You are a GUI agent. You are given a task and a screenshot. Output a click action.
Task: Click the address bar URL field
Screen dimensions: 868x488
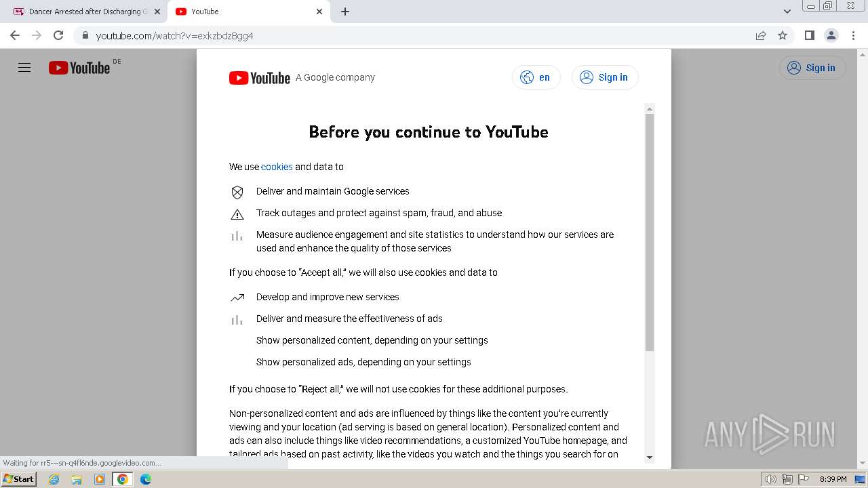point(420,35)
